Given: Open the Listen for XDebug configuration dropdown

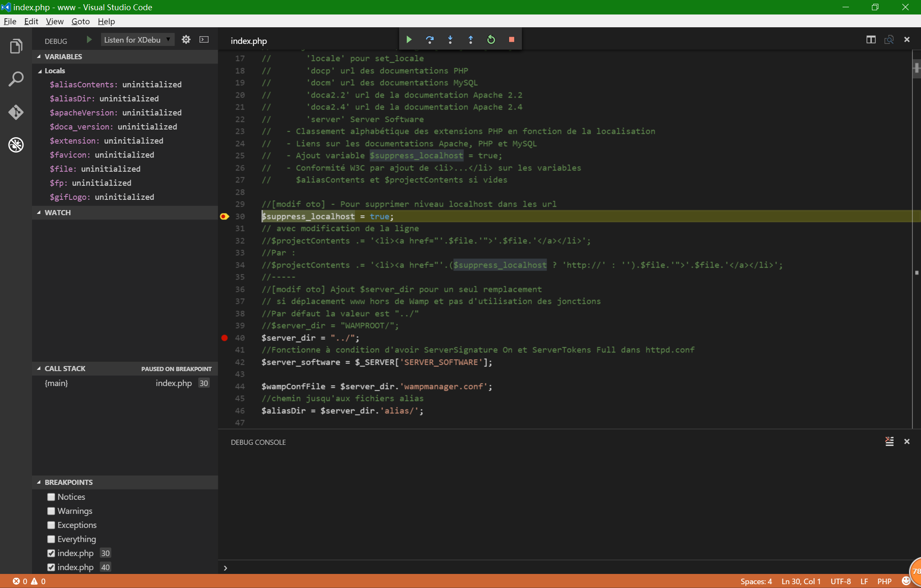Looking at the screenshot, I should click(x=137, y=40).
